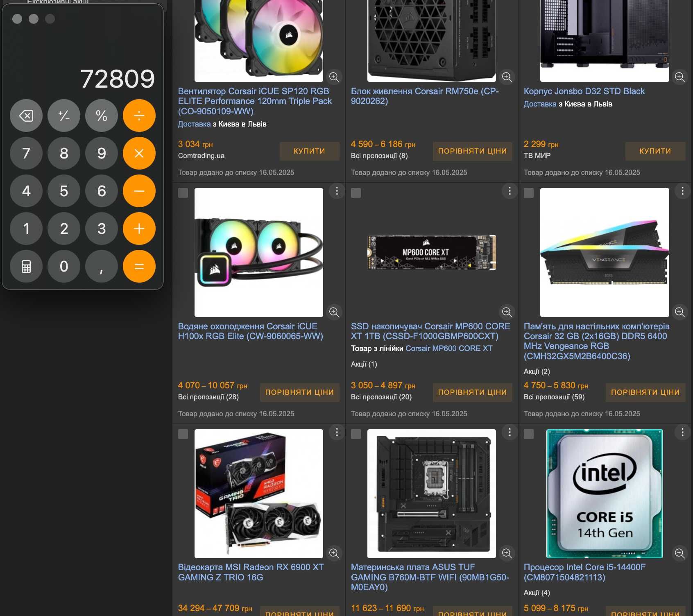Zoom image of Corsair RM750e power supply
The width and height of the screenshot is (693, 616).
pos(507,77)
